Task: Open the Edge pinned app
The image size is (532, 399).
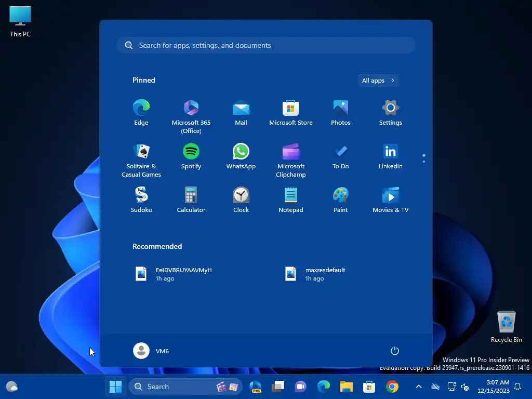Action: (141, 113)
